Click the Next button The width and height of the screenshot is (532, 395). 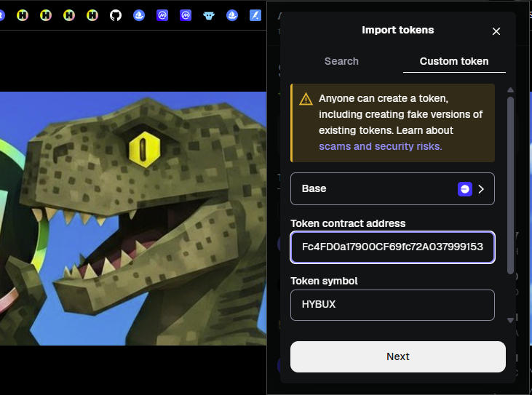[x=398, y=356]
